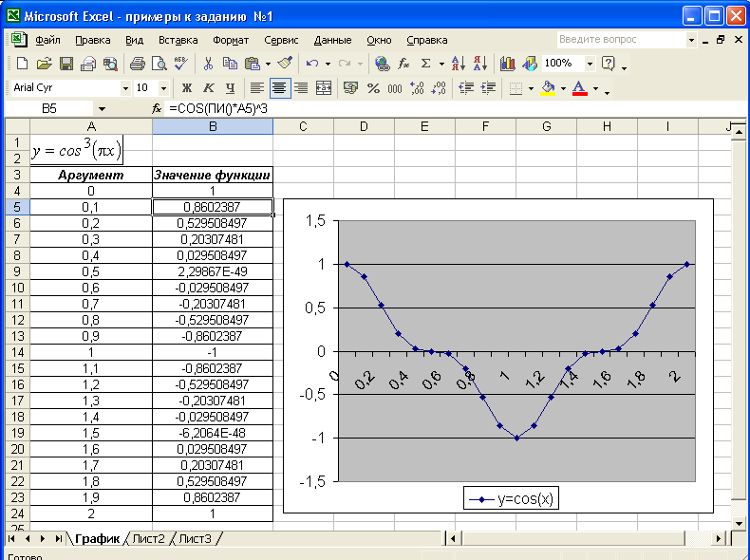Undo the last action

[312, 64]
